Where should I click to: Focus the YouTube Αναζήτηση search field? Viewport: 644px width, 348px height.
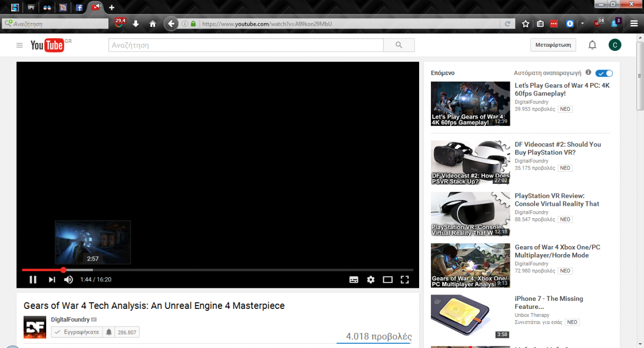coord(246,45)
